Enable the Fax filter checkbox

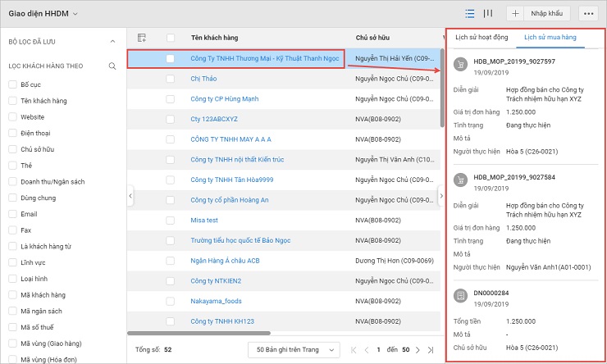(13, 230)
